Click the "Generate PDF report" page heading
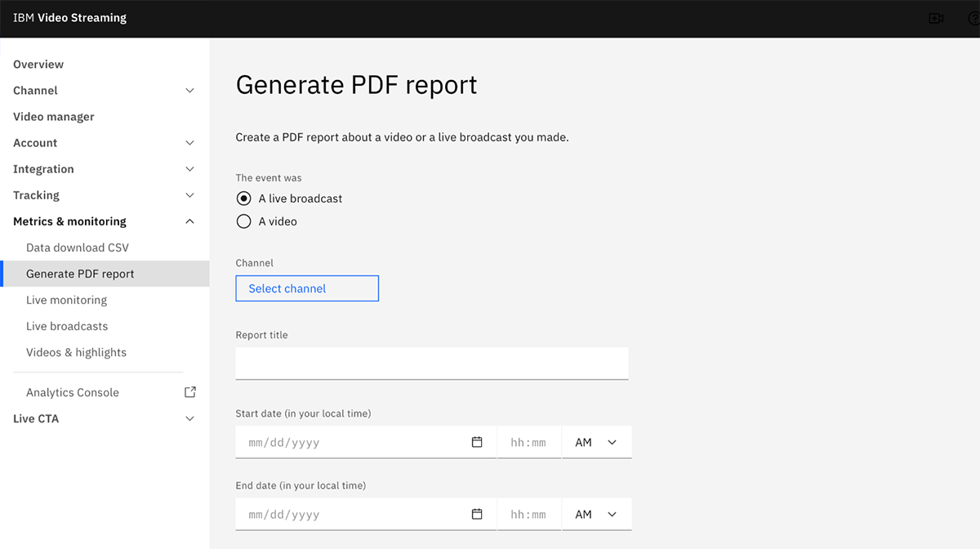Image resolution: width=980 pixels, height=549 pixels. 356,85
